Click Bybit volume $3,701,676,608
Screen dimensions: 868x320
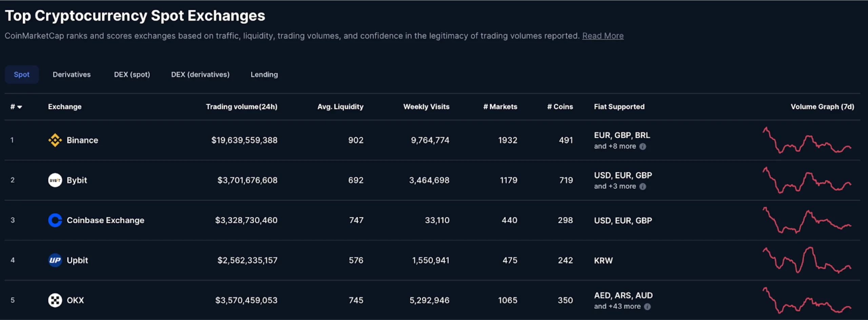[248, 180]
